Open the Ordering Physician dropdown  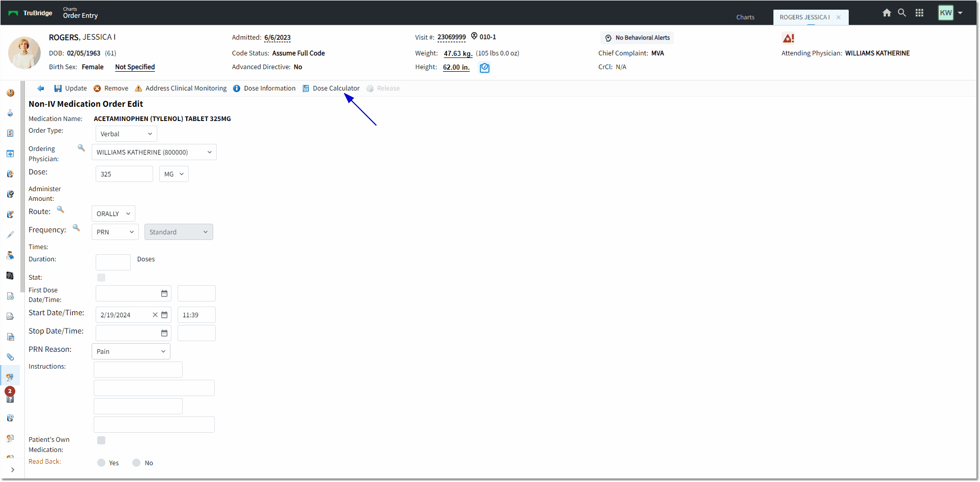tap(154, 152)
